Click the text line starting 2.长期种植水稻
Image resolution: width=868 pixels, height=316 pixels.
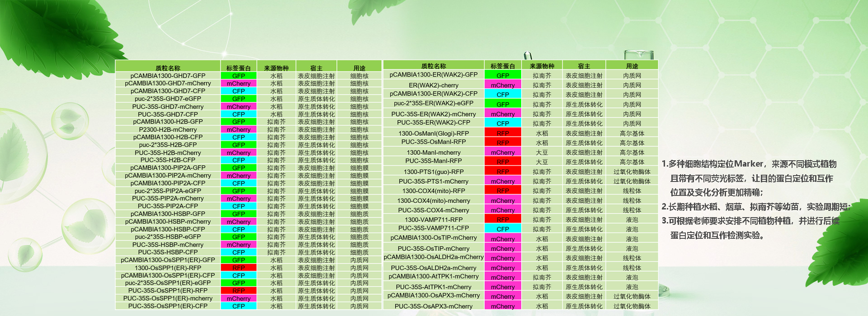click(x=755, y=207)
